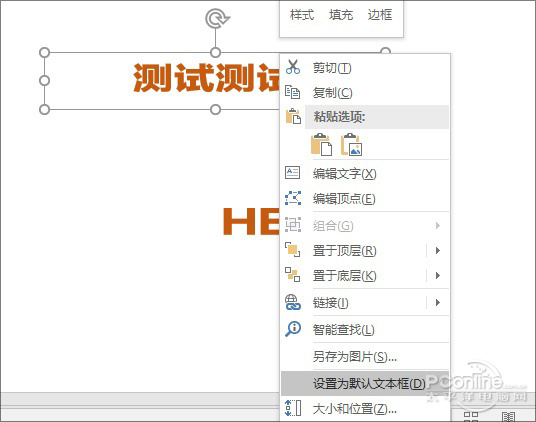Click the Edit Points vertex icon

click(293, 198)
